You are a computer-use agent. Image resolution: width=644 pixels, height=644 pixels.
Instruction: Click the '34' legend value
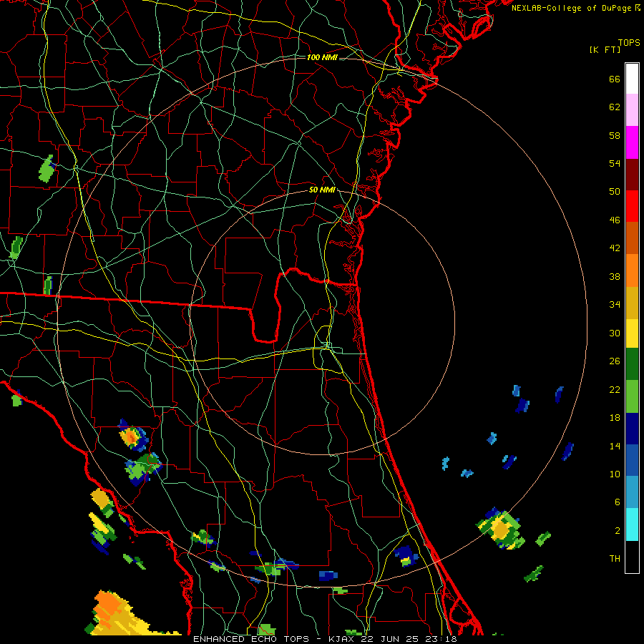coord(615,305)
